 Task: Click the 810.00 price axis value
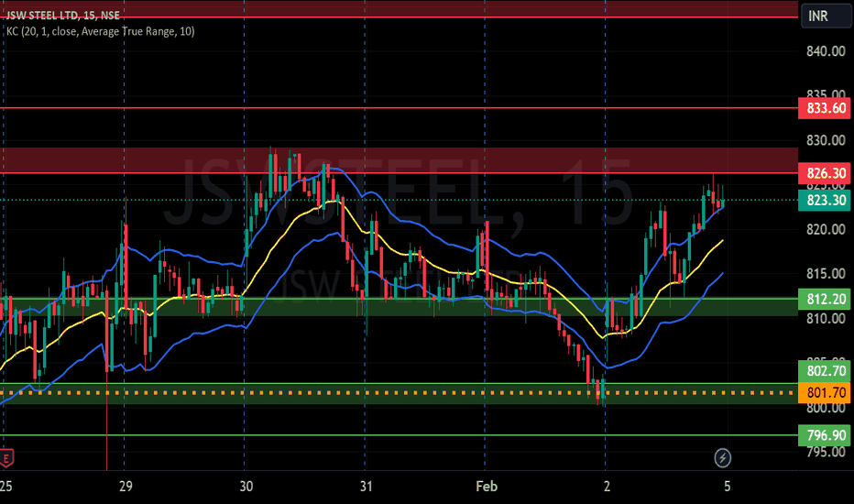click(x=826, y=318)
